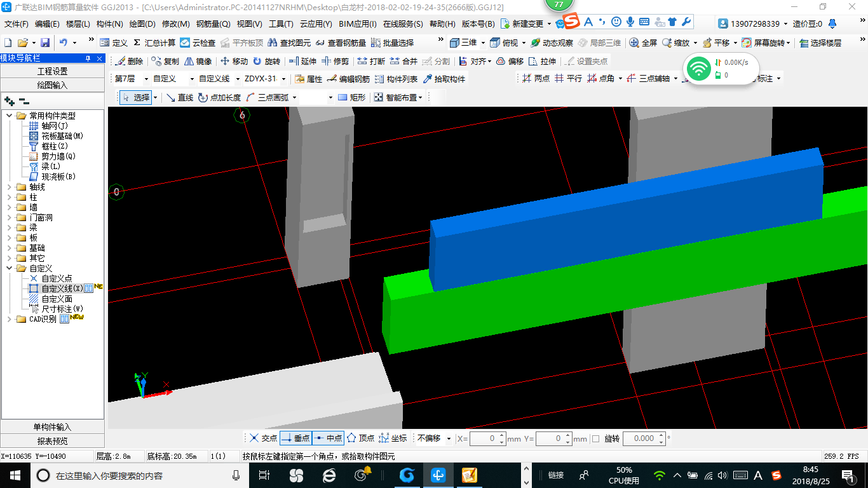868x488 pixels.
Task: Toggle 交点 intersection snap
Action: [x=263, y=438]
